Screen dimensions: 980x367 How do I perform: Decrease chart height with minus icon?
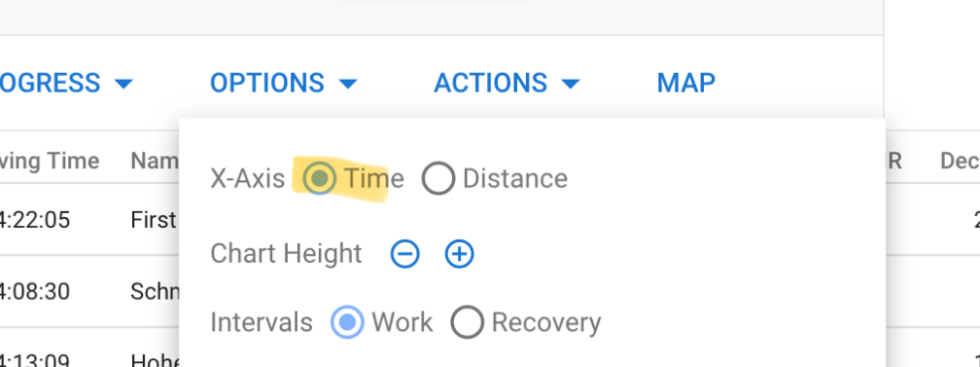tap(405, 254)
